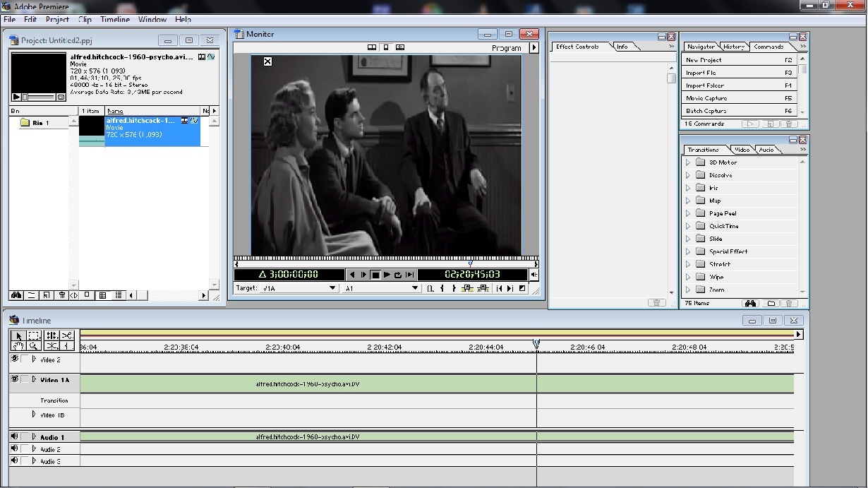The image size is (868, 488).
Task: Go to previous edit in Monitor
Action: click(x=500, y=288)
